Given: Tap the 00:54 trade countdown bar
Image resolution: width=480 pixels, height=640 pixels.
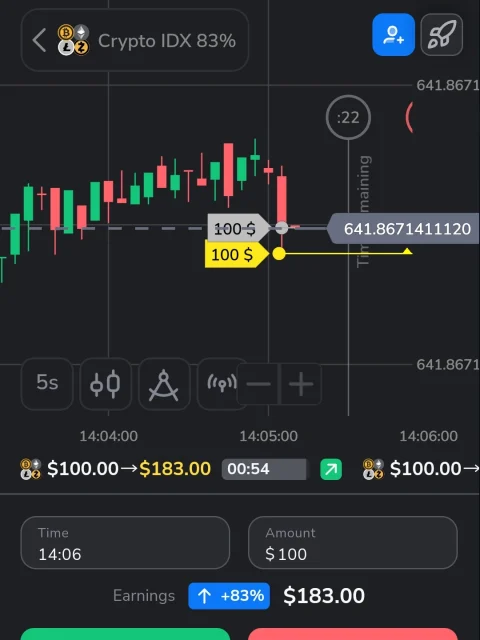Looking at the screenshot, I should [264, 469].
